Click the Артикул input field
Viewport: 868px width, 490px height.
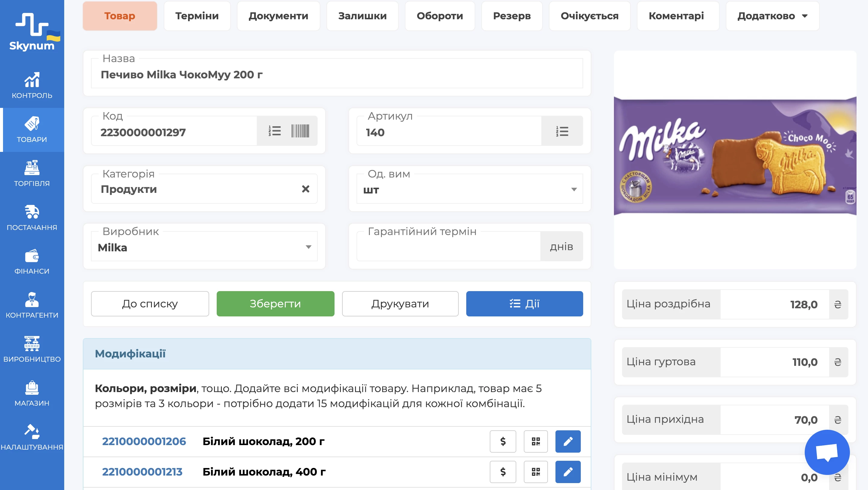pos(449,132)
